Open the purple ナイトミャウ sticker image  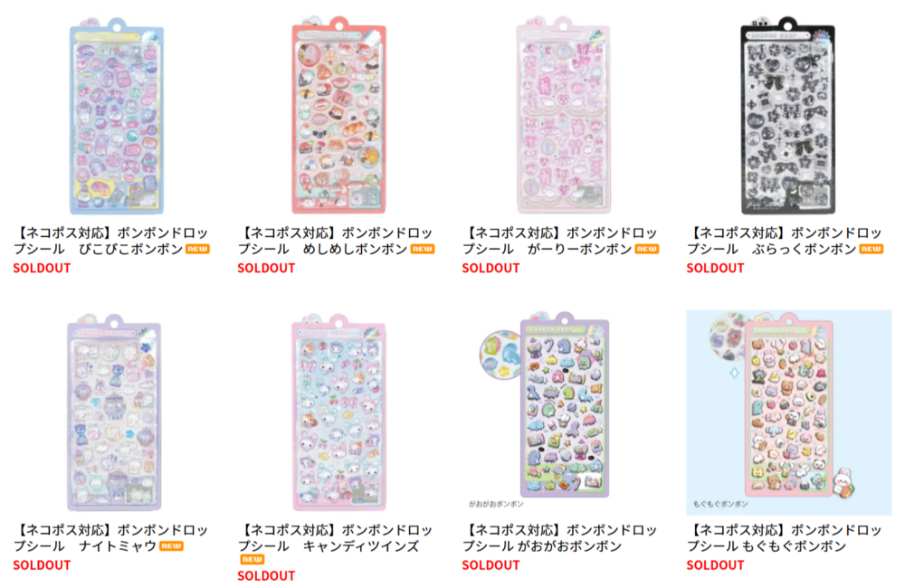click(114, 413)
